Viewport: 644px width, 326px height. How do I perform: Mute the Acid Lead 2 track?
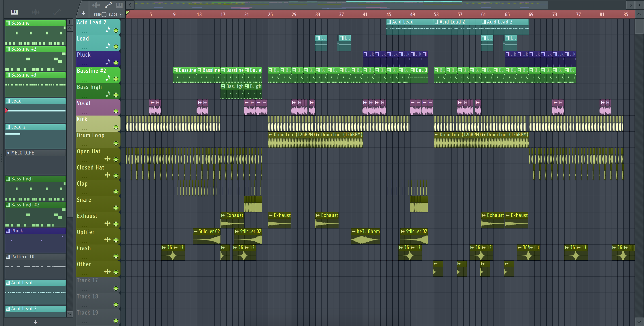(x=116, y=30)
